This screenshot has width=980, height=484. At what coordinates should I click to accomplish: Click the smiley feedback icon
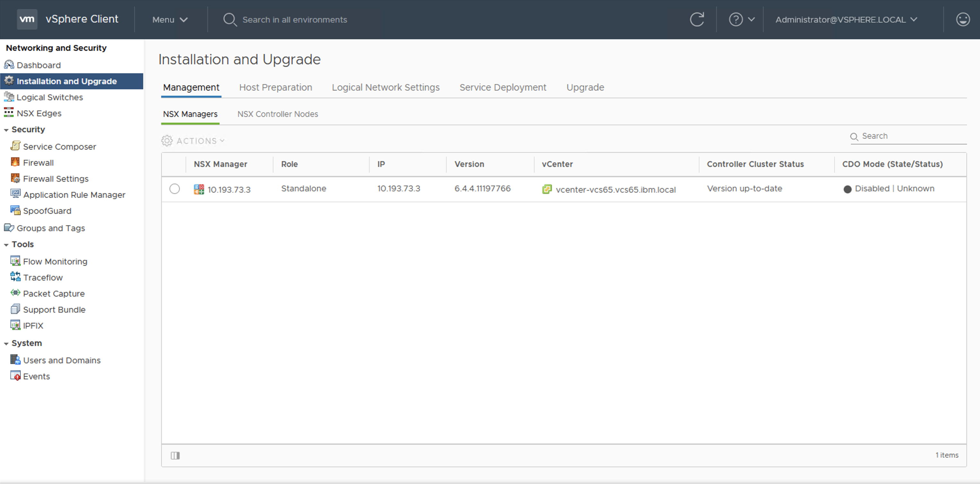coord(962,19)
